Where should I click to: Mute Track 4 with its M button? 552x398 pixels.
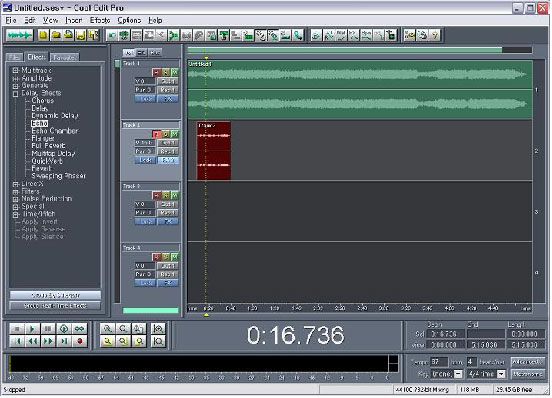(x=174, y=257)
